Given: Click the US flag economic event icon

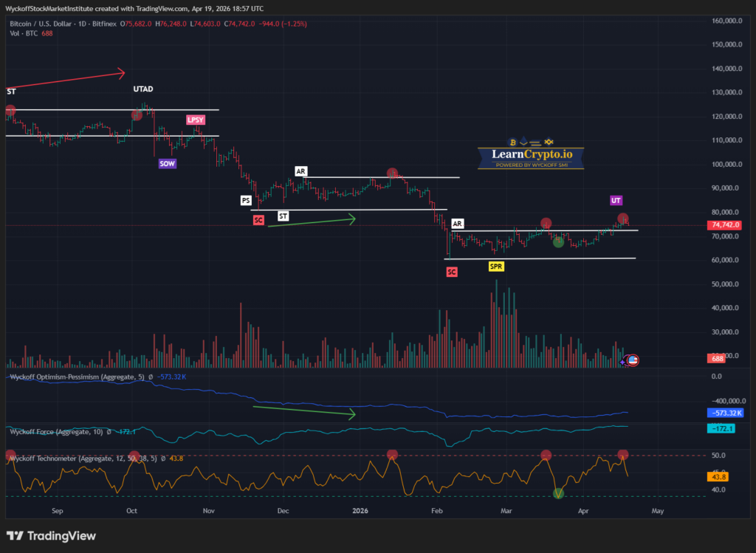Looking at the screenshot, I should pos(633,360).
